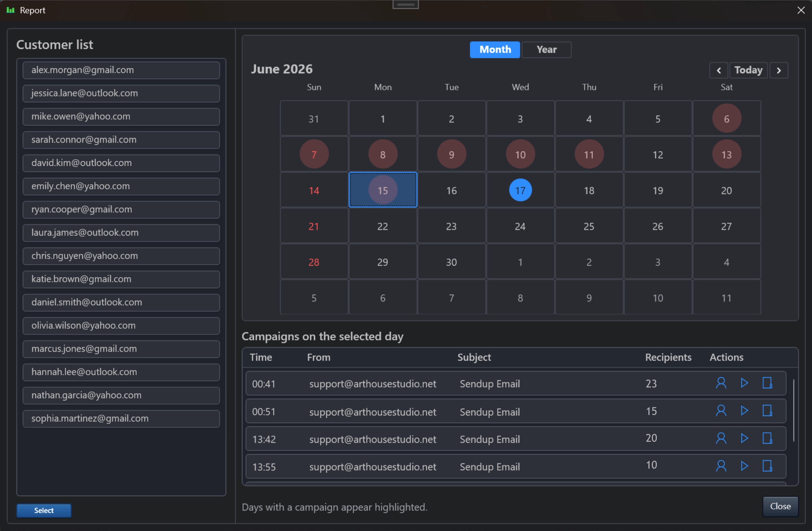The width and height of the screenshot is (812, 531).
Task: Pick June 22 on the calendar
Action: coord(383,226)
